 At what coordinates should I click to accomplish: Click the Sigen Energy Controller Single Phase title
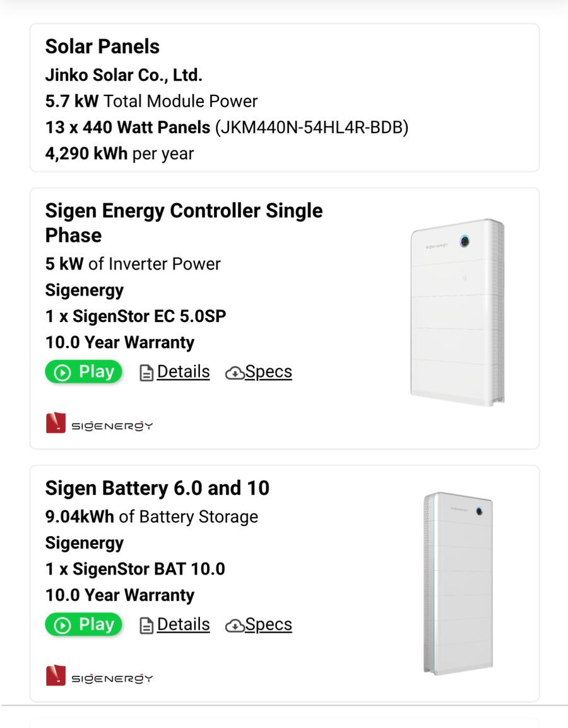184,222
